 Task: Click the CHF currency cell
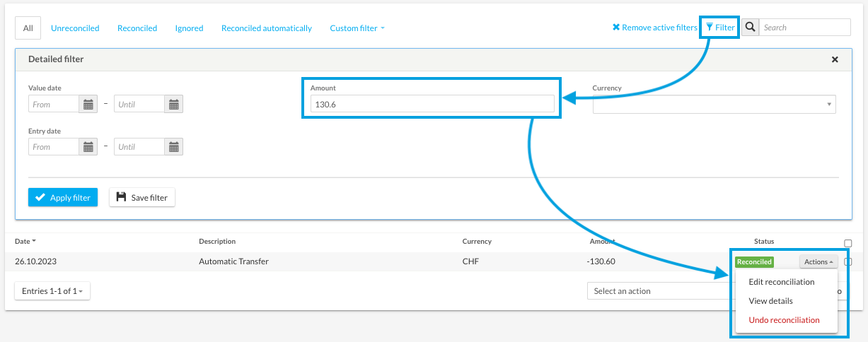[470, 261]
